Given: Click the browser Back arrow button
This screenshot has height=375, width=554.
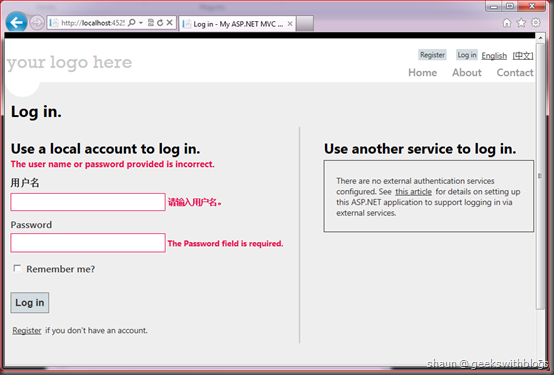Looking at the screenshot, I should click(16, 23).
